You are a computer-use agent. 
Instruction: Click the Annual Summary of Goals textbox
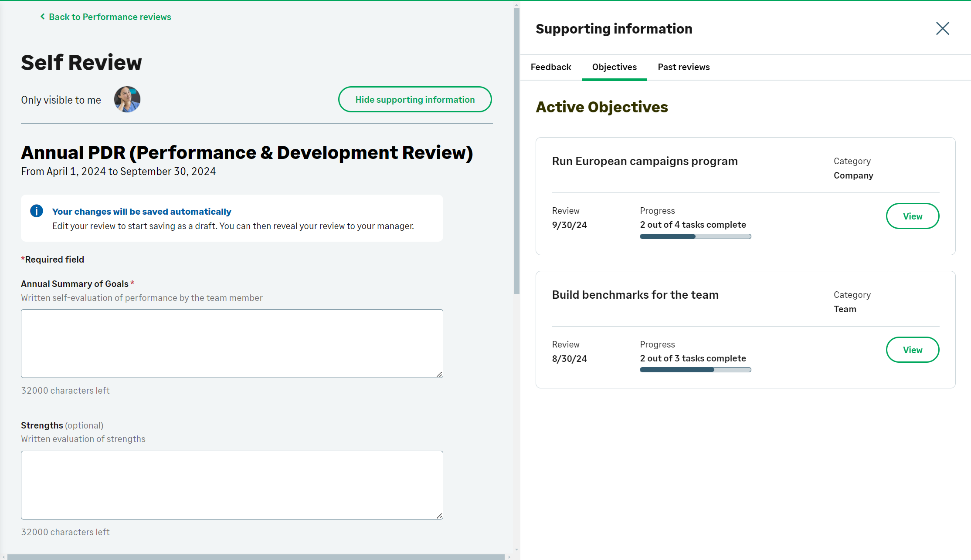point(231,343)
